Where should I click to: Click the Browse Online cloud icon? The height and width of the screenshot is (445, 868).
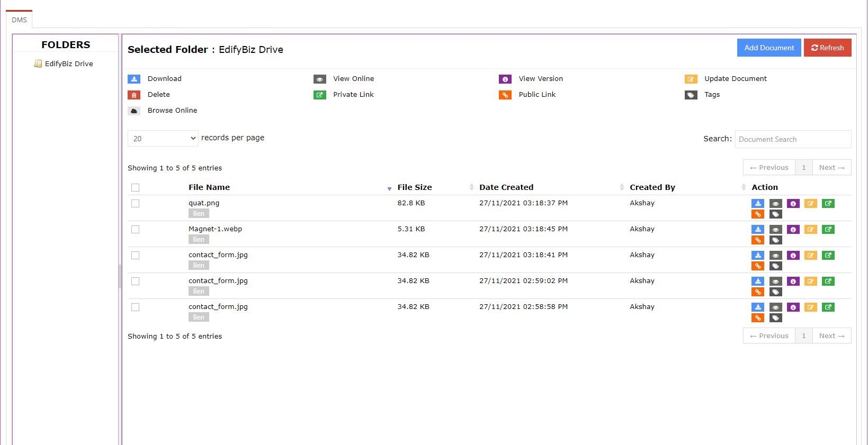[x=134, y=111]
